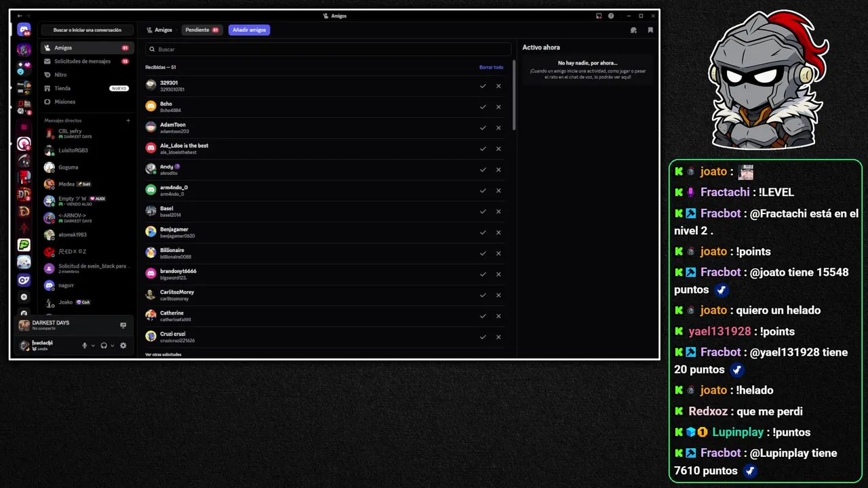This screenshot has width=868, height=488.
Task: Open DM with CBL yefry
Action: click(x=87, y=134)
